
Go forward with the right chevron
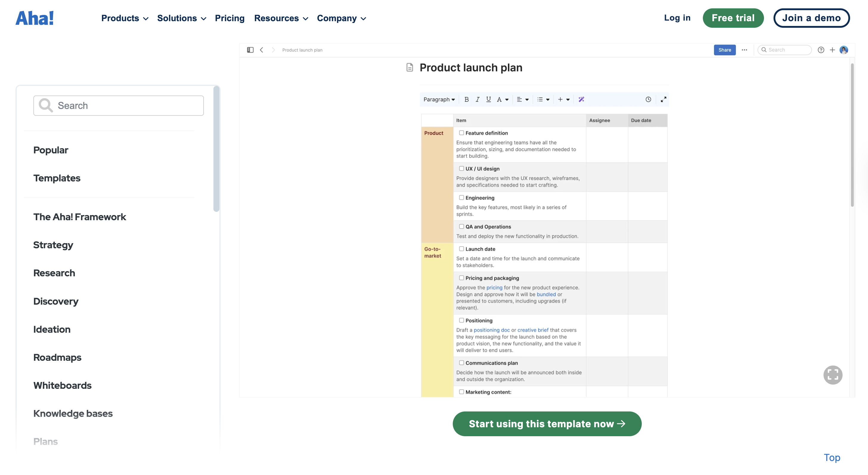pos(273,50)
